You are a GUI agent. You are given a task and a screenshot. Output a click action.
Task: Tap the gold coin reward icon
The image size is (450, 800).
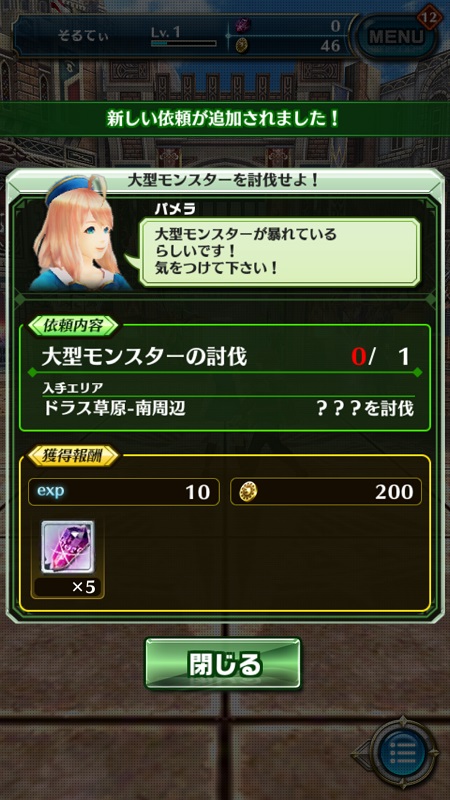click(x=248, y=491)
